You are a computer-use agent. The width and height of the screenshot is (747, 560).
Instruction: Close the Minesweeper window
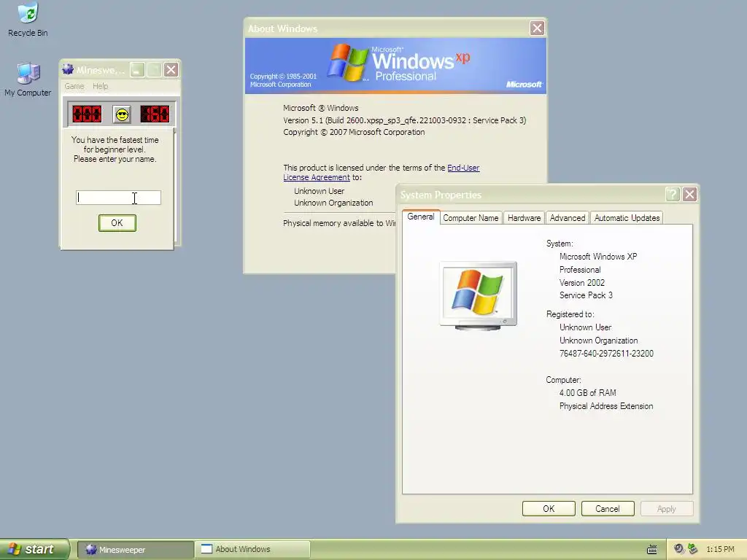pos(171,70)
